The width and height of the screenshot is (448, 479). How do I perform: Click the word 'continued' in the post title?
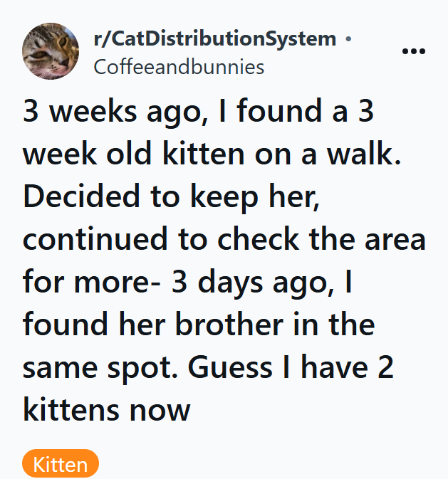[x=94, y=240]
